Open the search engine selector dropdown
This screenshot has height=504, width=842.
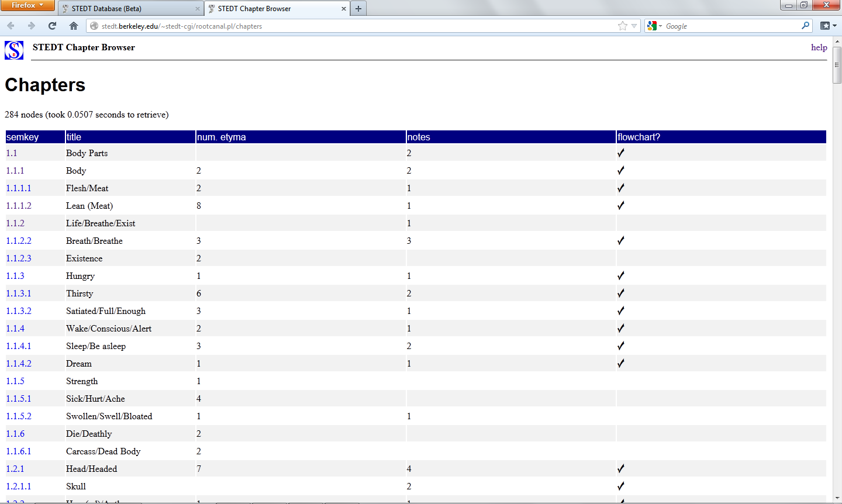pyautogui.click(x=654, y=26)
